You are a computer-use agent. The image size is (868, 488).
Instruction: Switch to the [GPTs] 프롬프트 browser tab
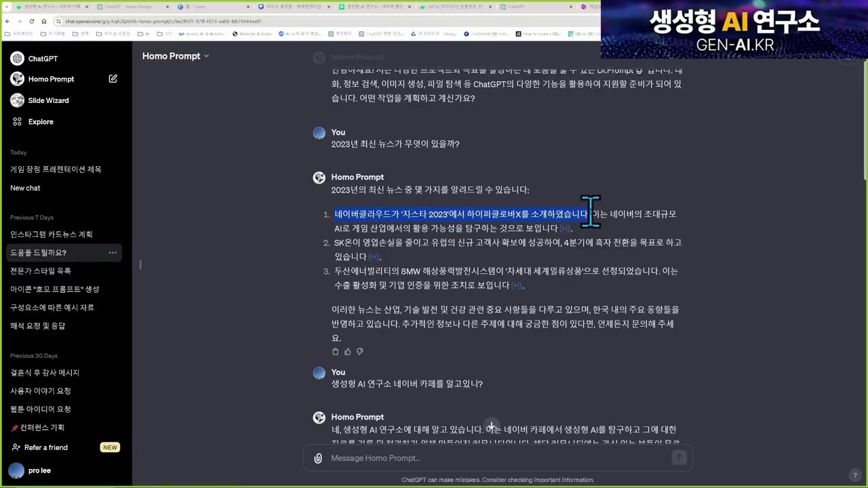pyautogui.click(x=456, y=7)
